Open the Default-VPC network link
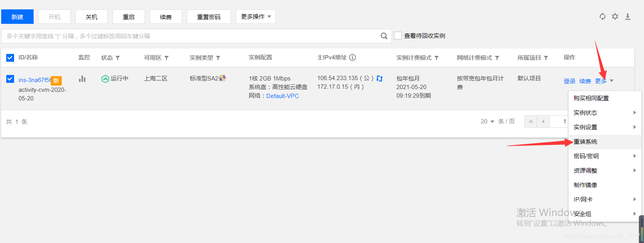Image resolution: width=644 pixels, height=243 pixels. coord(283,96)
